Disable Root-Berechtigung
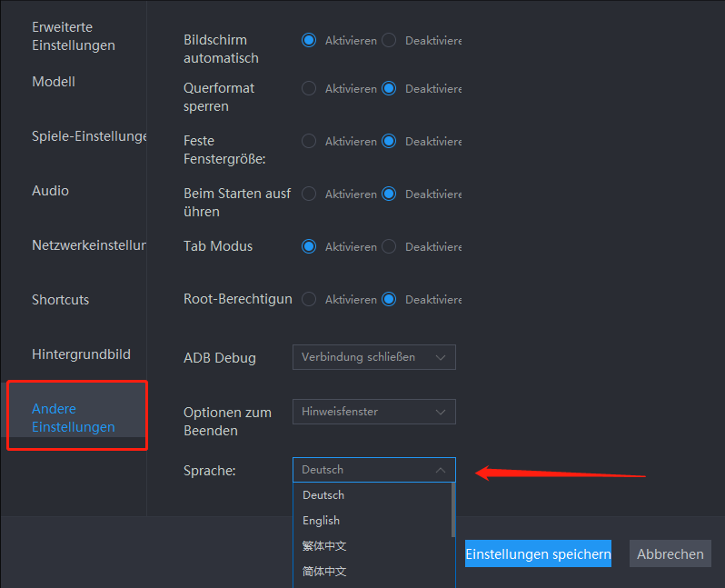The width and height of the screenshot is (725, 588). coord(389,299)
